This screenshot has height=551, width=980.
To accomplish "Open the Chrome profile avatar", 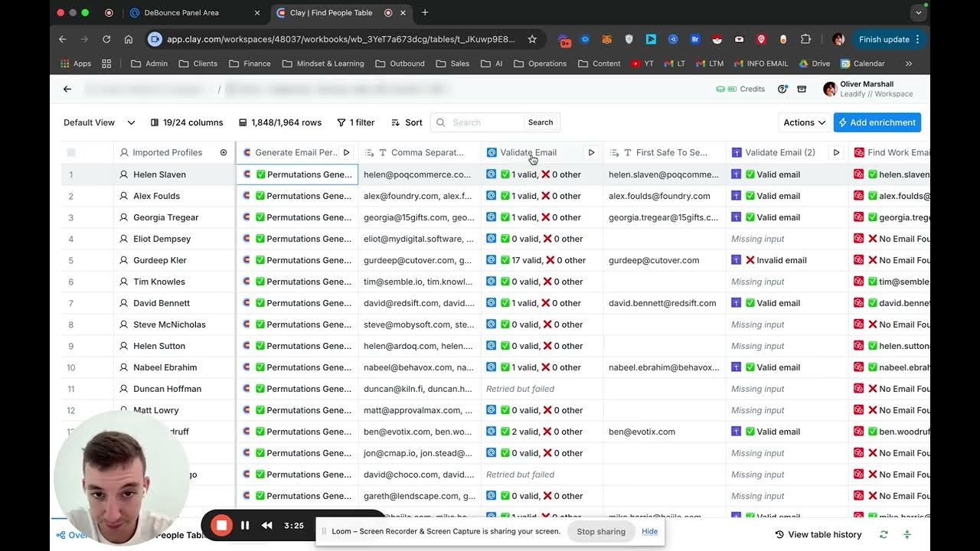I will 838,39.
